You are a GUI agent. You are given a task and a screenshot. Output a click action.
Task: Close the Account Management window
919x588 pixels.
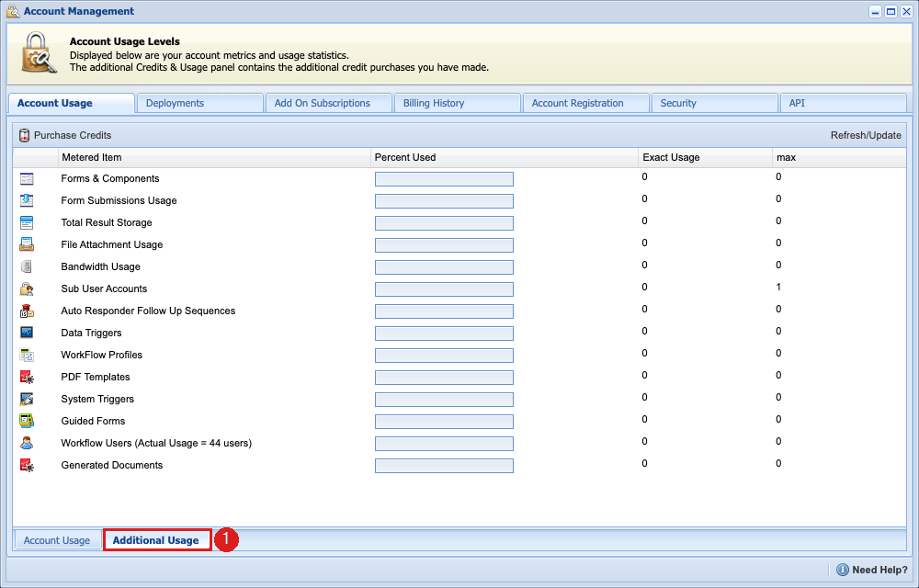(x=906, y=12)
